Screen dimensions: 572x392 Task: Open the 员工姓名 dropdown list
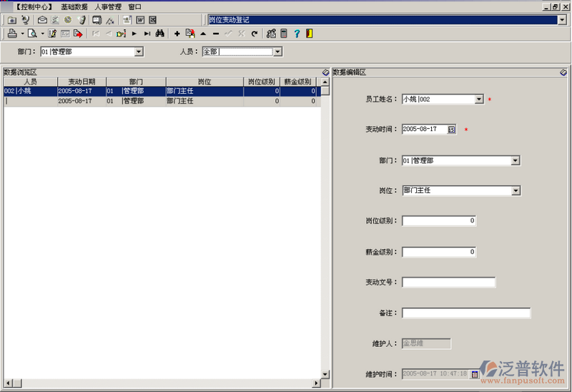pos(479,99)
